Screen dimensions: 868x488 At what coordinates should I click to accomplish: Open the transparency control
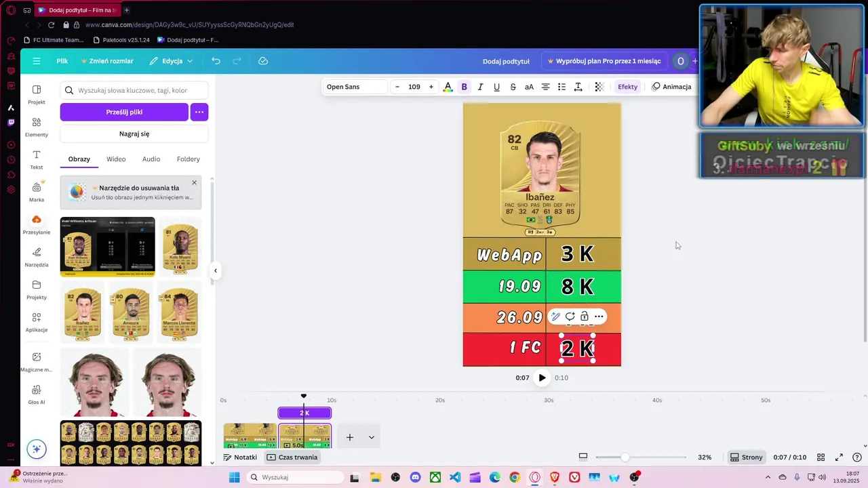599,87
